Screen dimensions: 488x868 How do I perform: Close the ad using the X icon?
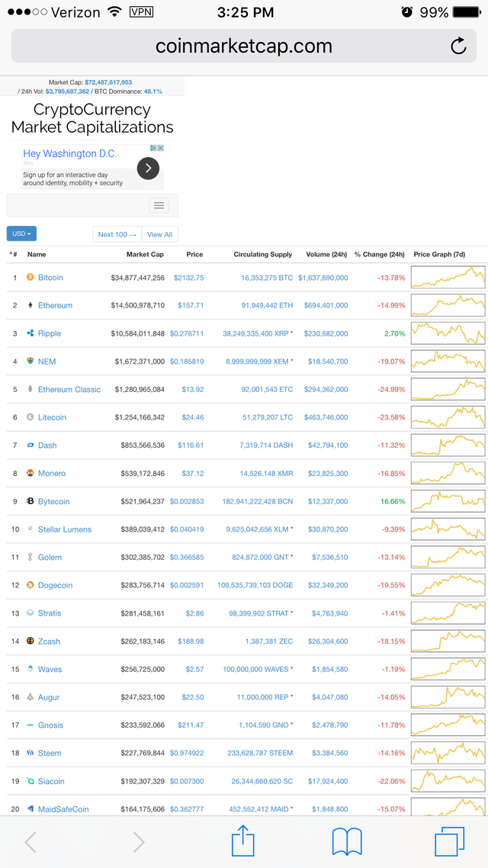(160, 148)
